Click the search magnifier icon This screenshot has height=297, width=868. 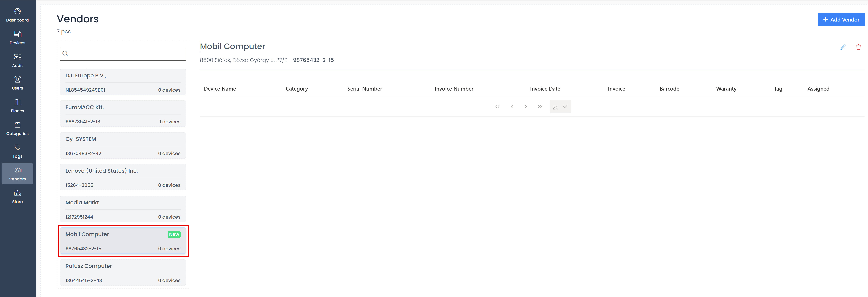pos(65,54)
